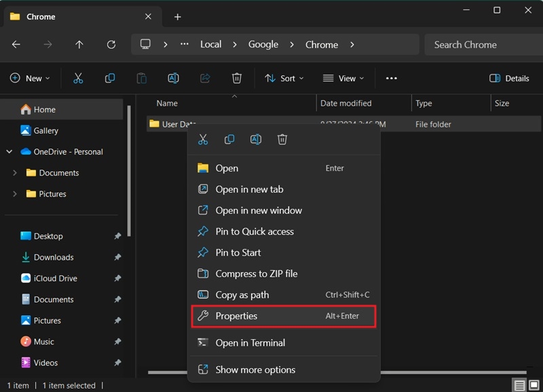Image resolution: width=543 pixels, height=392 pixels.
Task: Open the See more ellipsis in the toolbar
Action: tap(391, 78)
